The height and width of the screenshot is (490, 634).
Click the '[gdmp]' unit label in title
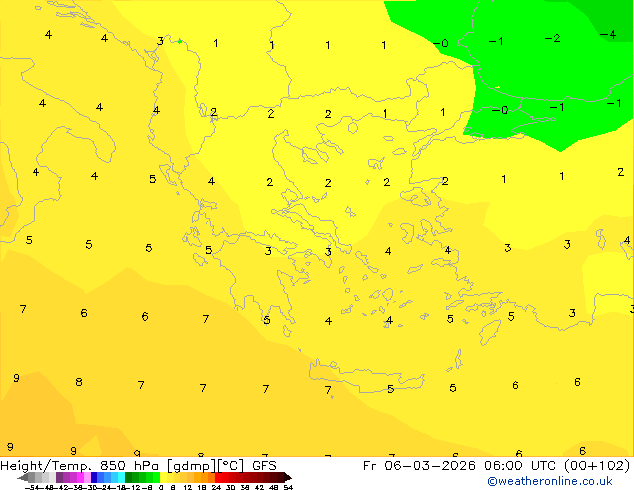pos(191,466)
